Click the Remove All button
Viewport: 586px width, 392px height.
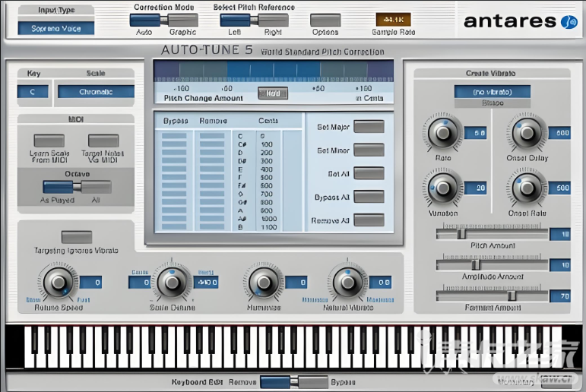click(x=369, y=220)
